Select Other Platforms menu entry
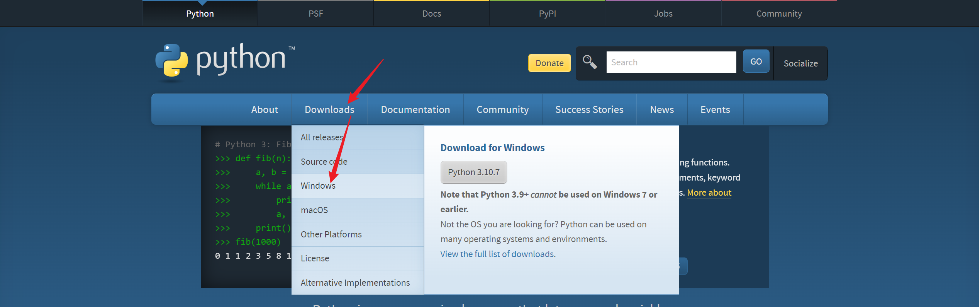This screenshot has height=307, width=980. [331, 234]
